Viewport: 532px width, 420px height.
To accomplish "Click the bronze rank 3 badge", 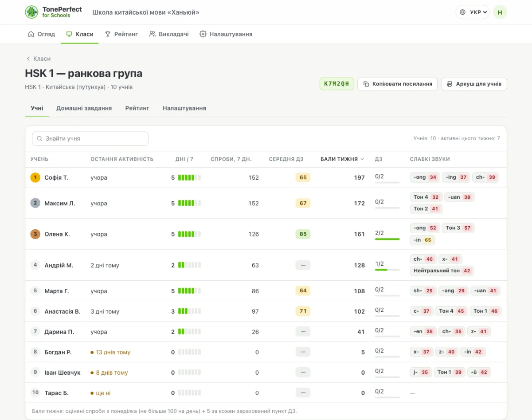I will (x=35, y=234).
